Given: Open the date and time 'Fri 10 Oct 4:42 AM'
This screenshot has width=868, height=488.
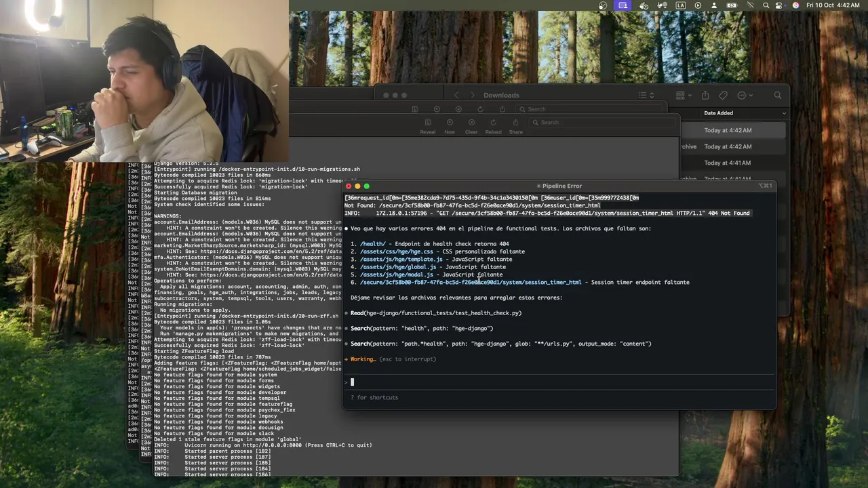Looking at the screenshot, I should [x=833, y=5].
